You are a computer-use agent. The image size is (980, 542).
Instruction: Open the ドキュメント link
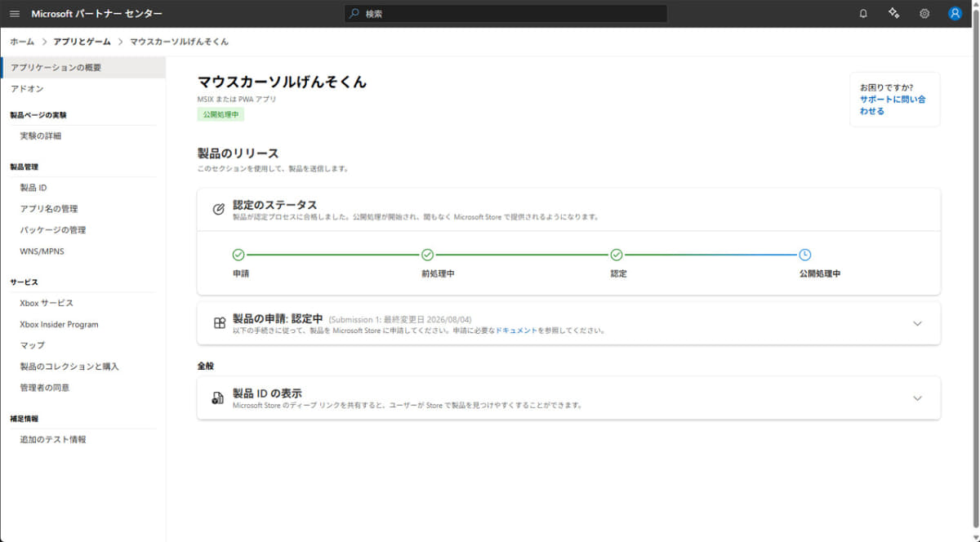[516, 331]
